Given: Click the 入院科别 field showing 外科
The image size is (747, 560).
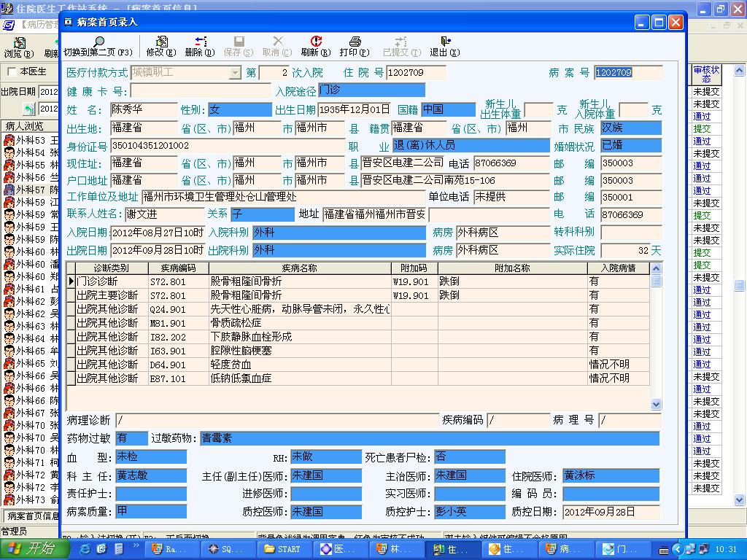Looking at the screenshot, I should click(x=339, y=233).
